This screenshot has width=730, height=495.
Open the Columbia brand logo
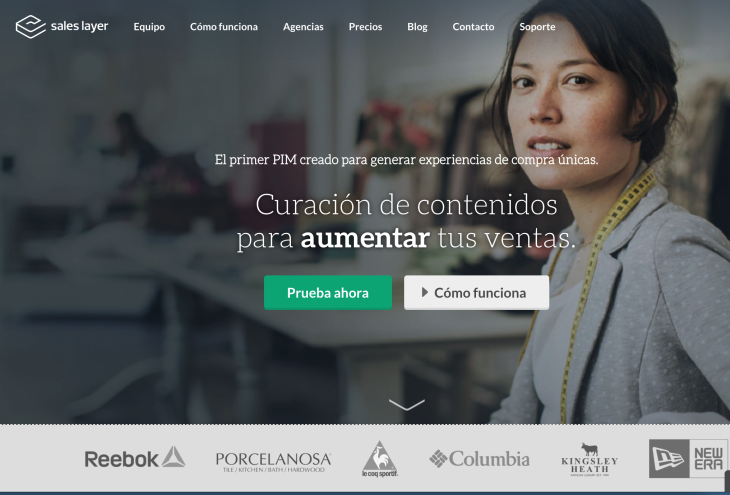click(480, 459)
